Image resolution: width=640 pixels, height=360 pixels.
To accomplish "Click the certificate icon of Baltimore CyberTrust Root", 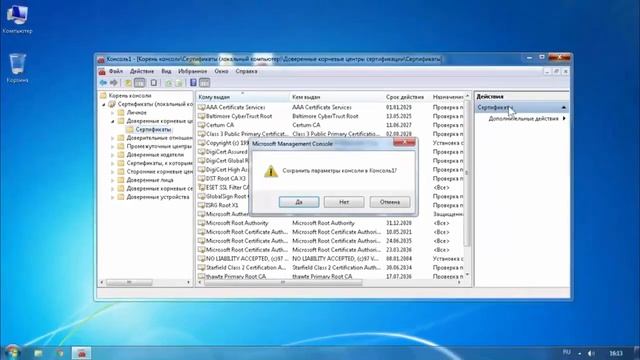I will click(202, 116).
